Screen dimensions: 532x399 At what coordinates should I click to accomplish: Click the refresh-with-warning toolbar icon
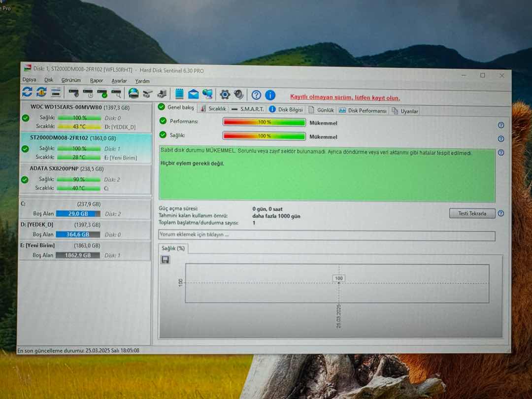pos(41,92)
